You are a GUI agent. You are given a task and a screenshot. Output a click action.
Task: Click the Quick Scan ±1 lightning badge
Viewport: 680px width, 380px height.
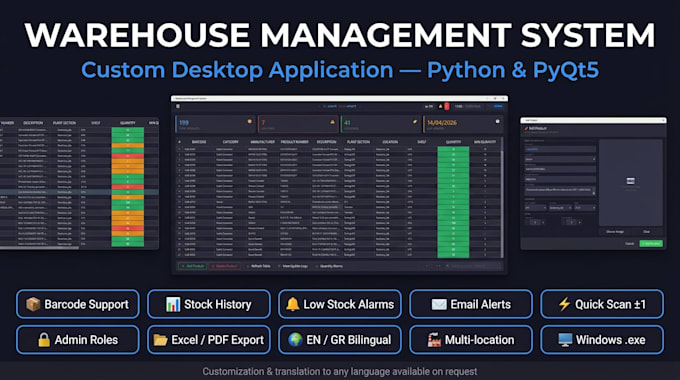pyautogui.click(x=602, y=304)
